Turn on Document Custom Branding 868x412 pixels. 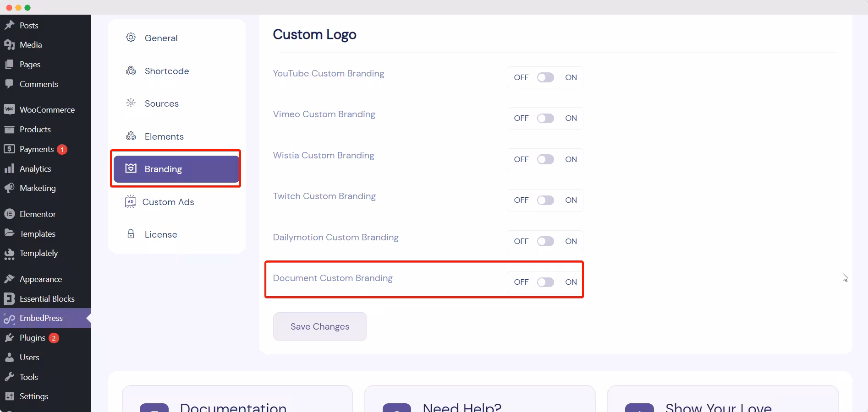point(545,282)
